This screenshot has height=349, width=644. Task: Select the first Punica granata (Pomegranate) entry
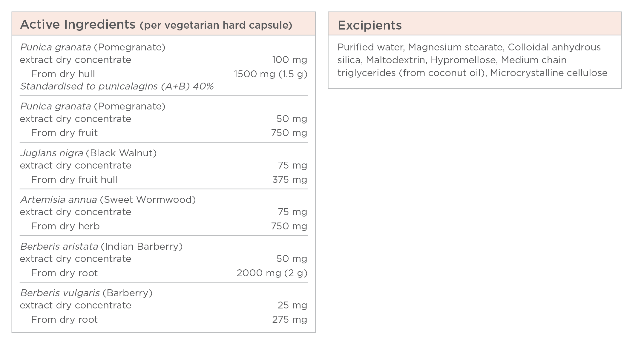pyautogui.click(x=93, y=47)
